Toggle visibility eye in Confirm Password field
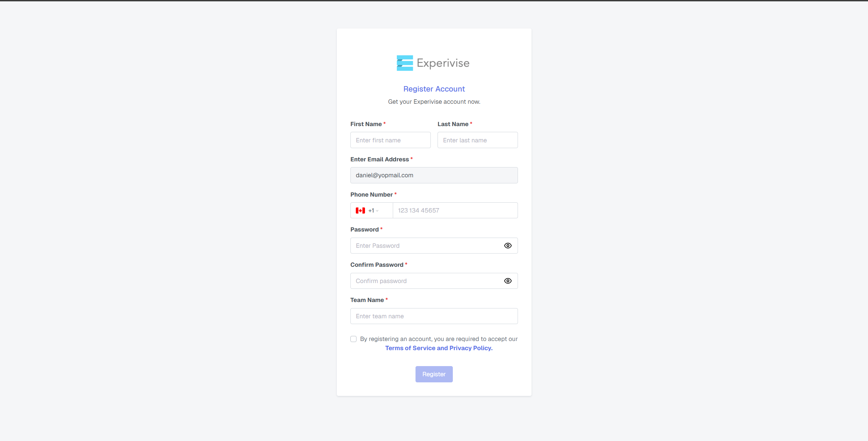This screenshot has height=441, width=868. 507,281
